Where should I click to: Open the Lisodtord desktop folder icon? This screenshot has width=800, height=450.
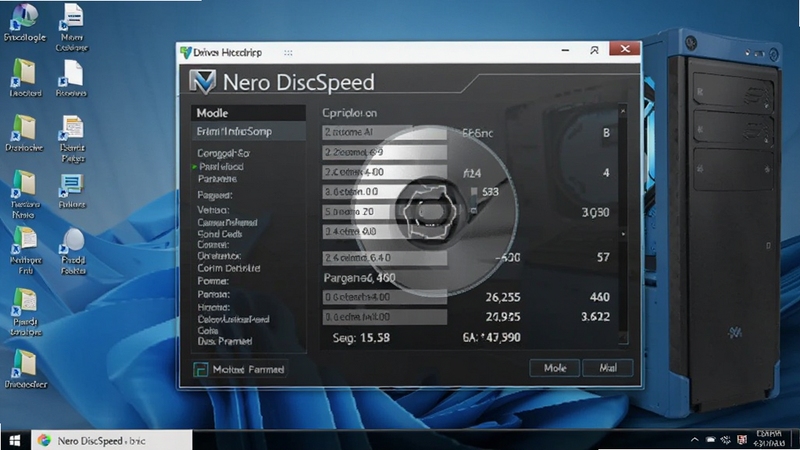click(x=24, y=78)
